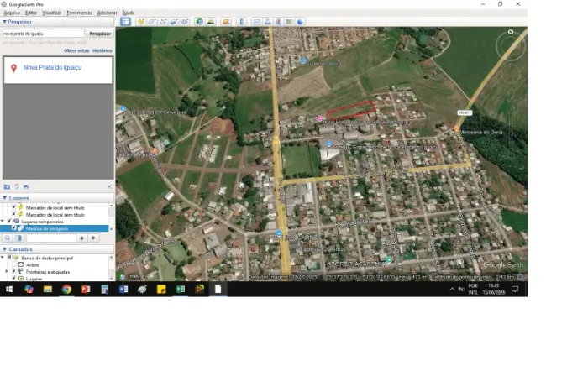
Task: Expand the Fronteiras e etiquetas tree arrow
Action: [7, 272]
